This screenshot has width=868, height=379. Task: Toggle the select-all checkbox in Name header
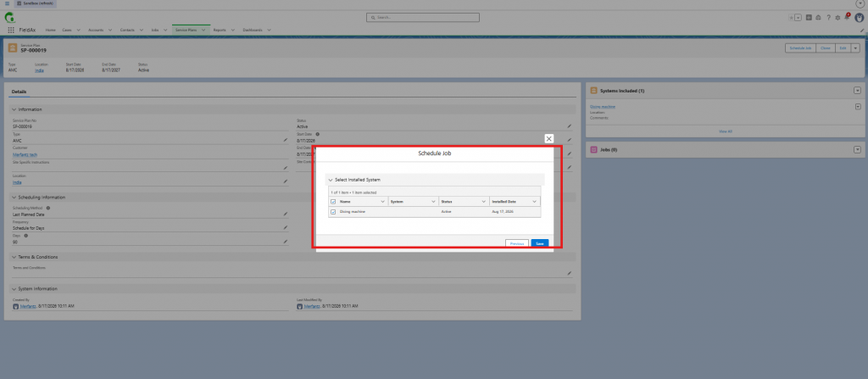point(333,202)
